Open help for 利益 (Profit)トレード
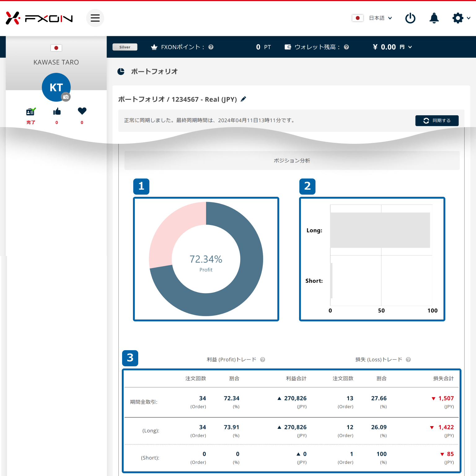The image size is (476, 476). [x=262, y=359]
